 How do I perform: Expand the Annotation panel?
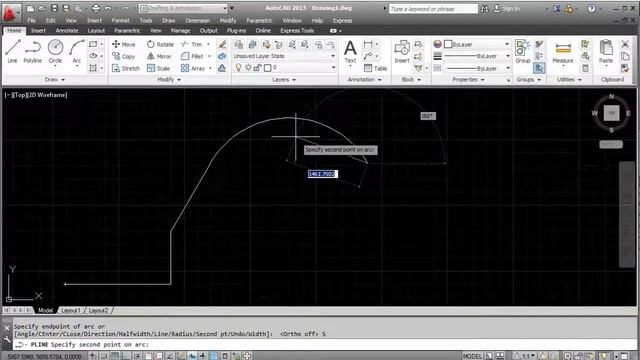[364, 80]
